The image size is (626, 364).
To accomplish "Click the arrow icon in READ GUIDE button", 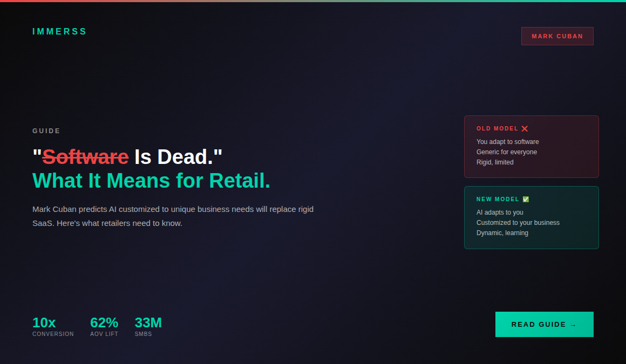I will (x=573, y=324).
